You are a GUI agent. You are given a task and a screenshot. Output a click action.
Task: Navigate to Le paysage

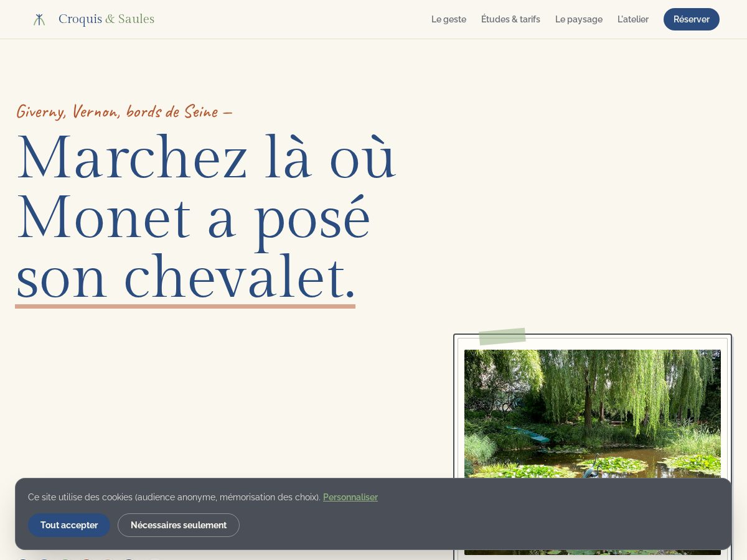tap(579, 19)
